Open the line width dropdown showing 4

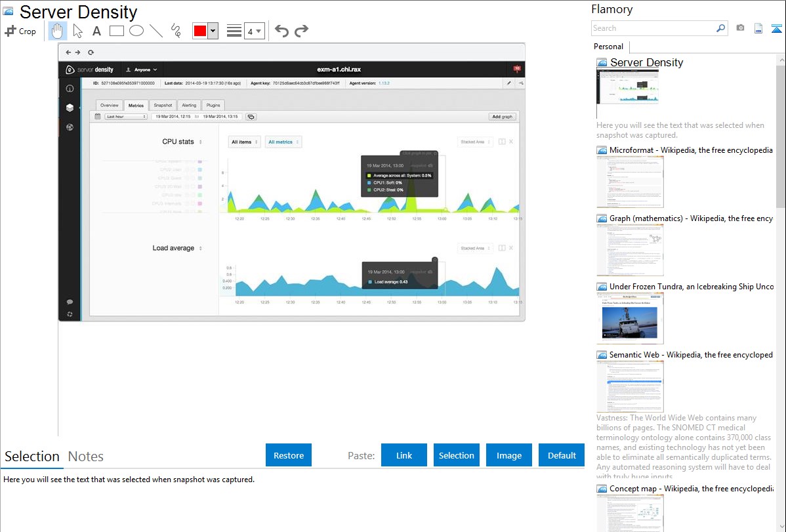coord(255,31)
